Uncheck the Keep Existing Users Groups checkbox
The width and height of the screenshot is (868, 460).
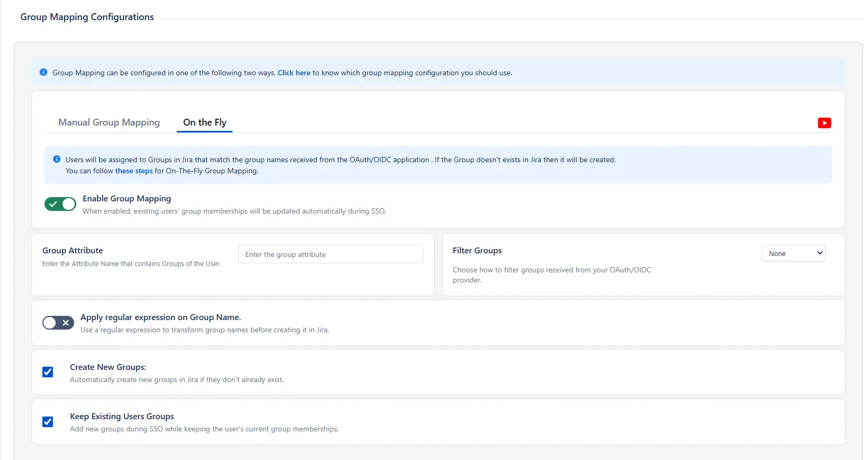pyautogui.click(x=48, y=422)
